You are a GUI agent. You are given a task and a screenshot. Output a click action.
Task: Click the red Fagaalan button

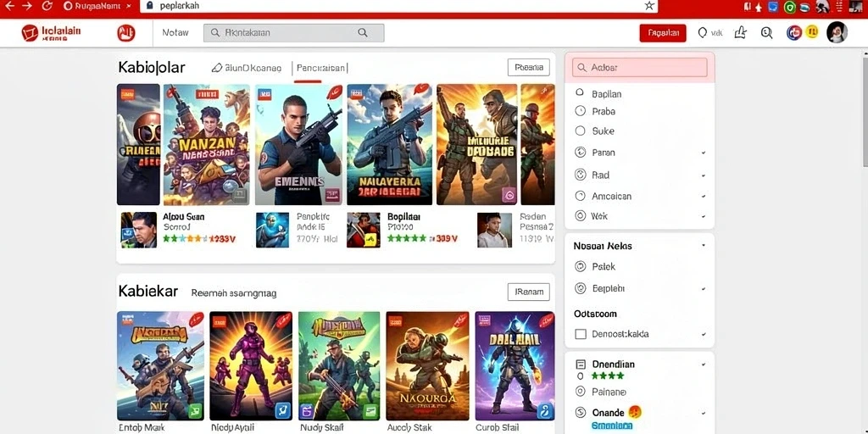(x=663, y=33)
